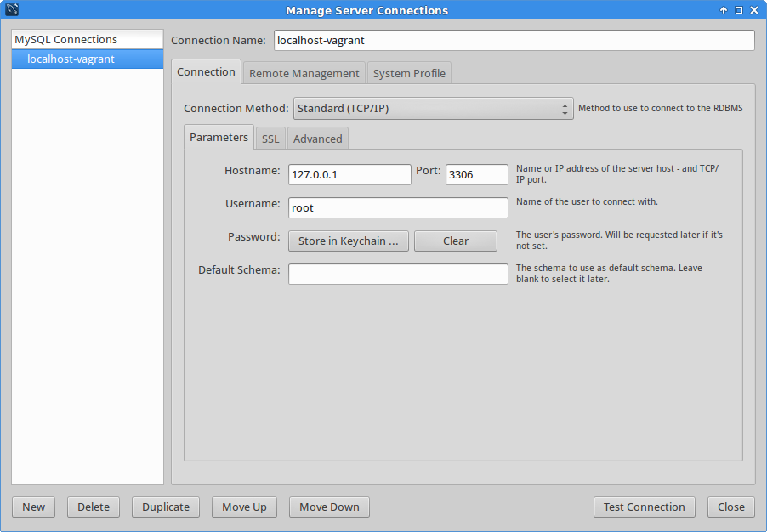Duplicate the selected connection
Viewport: 767px width, 532px height.
pyautogui.click(x=166, y=507)
